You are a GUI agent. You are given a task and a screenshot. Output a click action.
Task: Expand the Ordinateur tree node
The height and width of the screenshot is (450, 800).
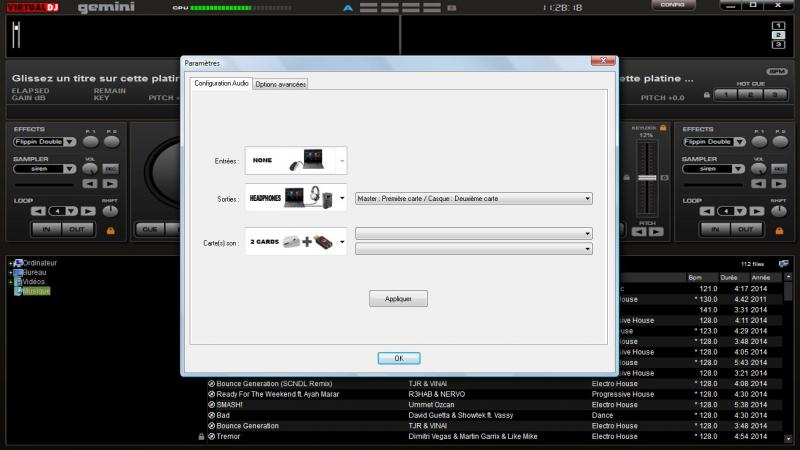point(10,263)
